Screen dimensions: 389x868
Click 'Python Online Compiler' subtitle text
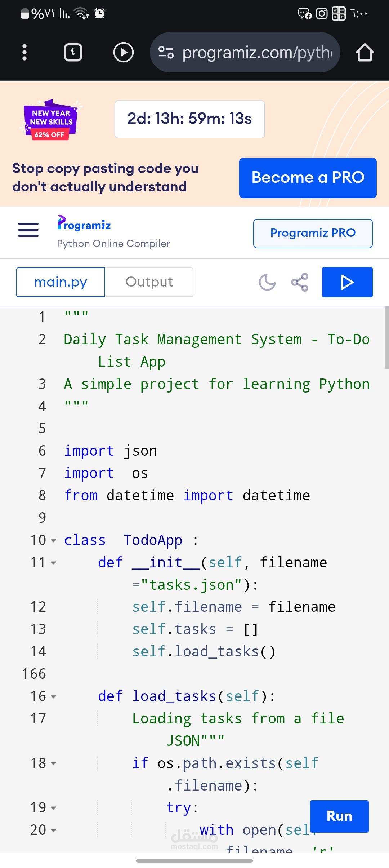pos(113,244)
